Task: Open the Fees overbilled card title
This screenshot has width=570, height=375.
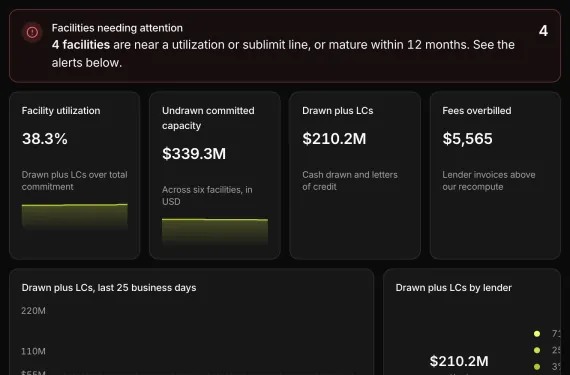Action: point(477,110)
